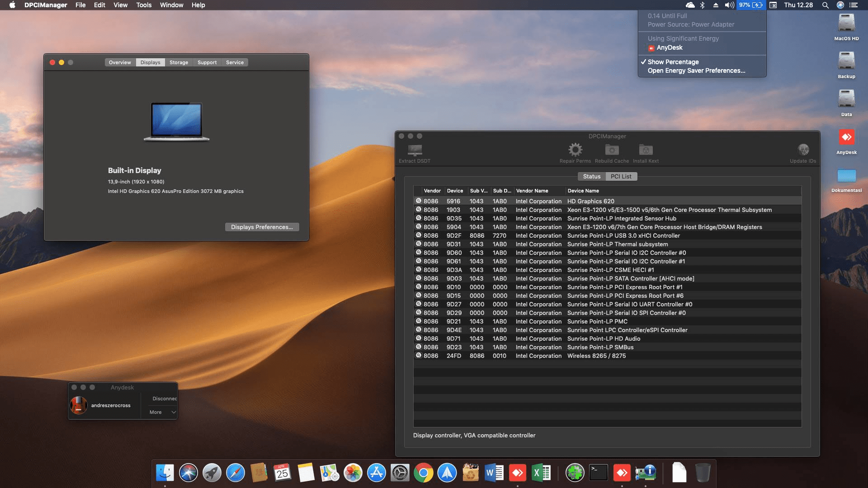Open the Spark mail dock icon

(x=447, y=473)
